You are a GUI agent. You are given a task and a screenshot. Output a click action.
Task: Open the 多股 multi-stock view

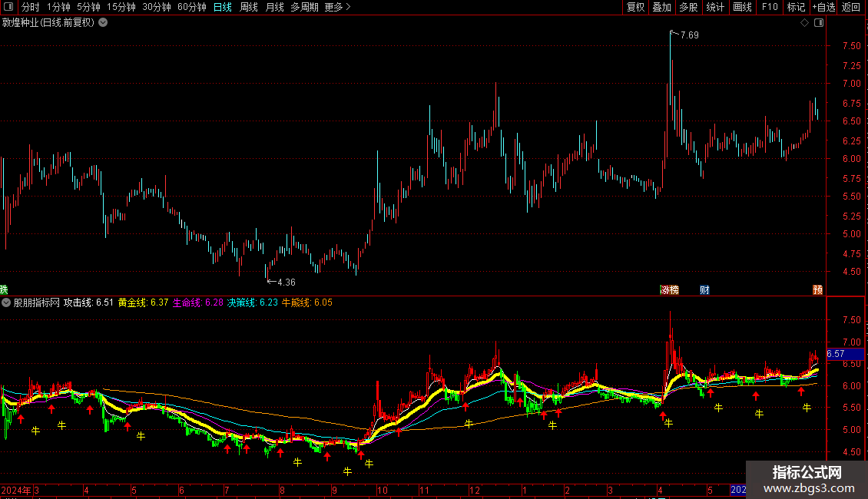tap(689, 7)
